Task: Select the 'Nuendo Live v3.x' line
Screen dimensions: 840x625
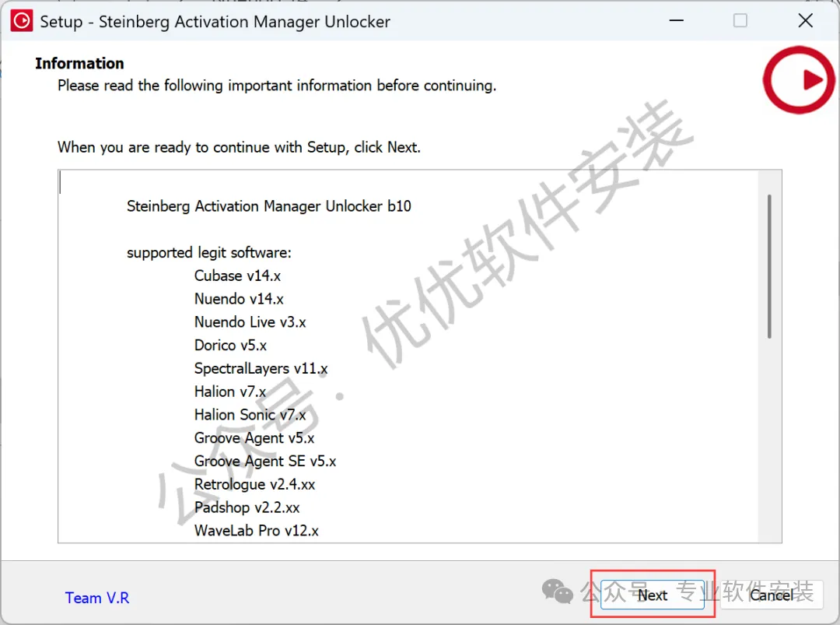Action: coord(250,321)
